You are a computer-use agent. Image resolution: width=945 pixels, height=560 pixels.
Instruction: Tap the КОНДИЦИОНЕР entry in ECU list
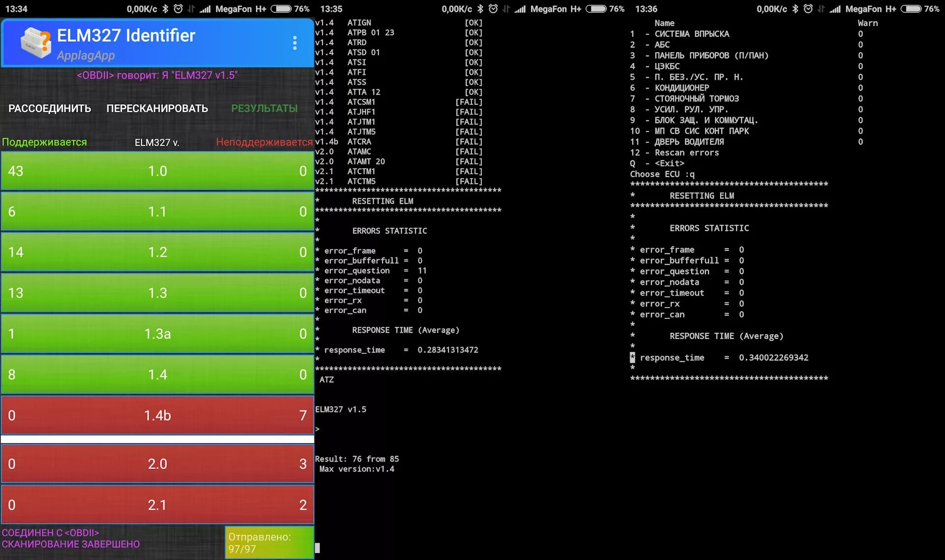682,88
